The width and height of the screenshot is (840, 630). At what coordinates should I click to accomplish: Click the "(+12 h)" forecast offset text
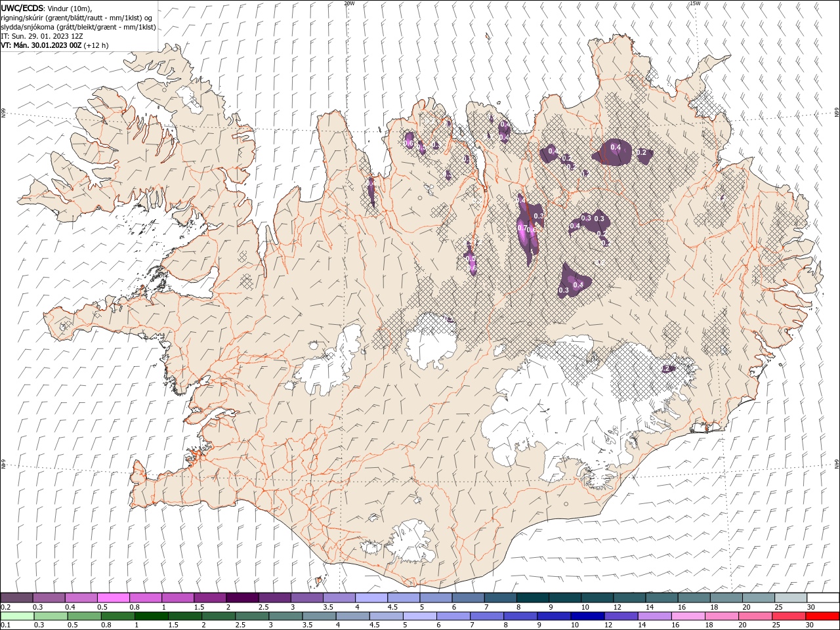pos(96,45)
